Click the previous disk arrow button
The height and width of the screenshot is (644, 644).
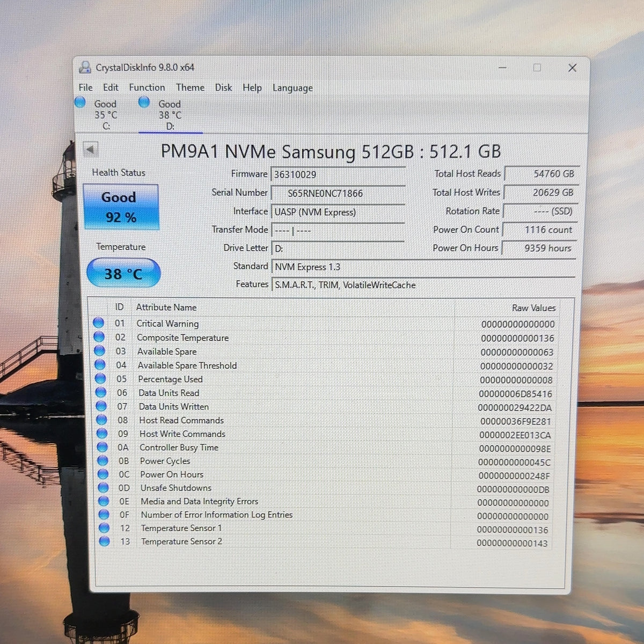coord(91,149)
